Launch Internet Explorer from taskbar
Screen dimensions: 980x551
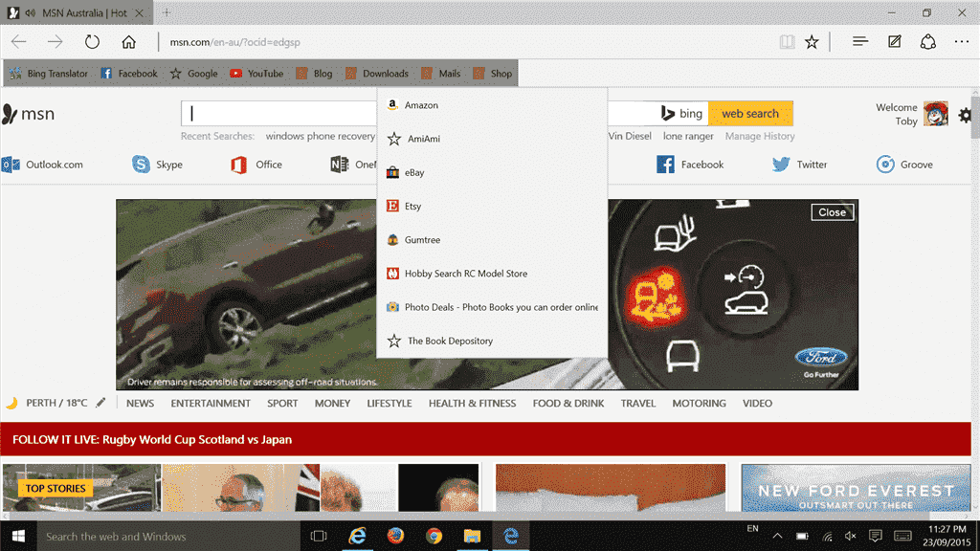click(x=357, y=536)
